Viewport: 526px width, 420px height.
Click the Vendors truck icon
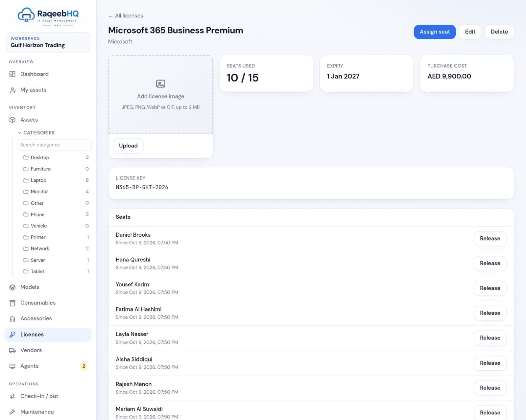coord(12,350)
